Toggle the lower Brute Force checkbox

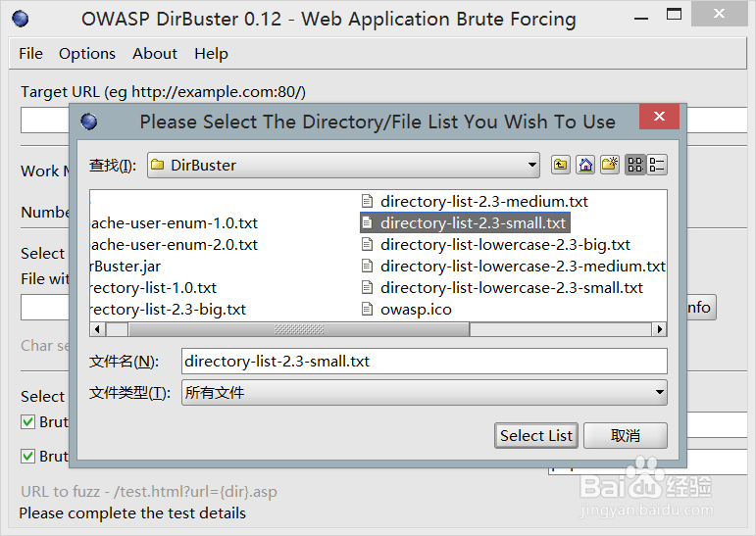click(x=28, y=456)
